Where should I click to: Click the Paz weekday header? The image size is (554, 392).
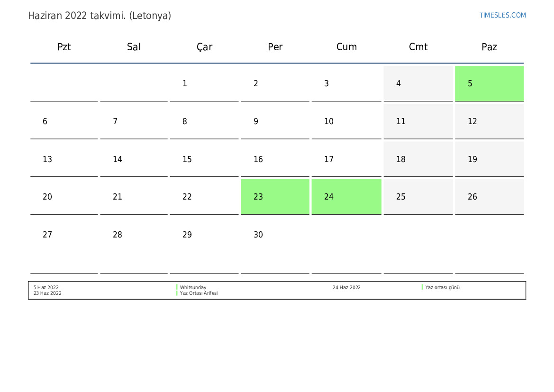[489, 47]
